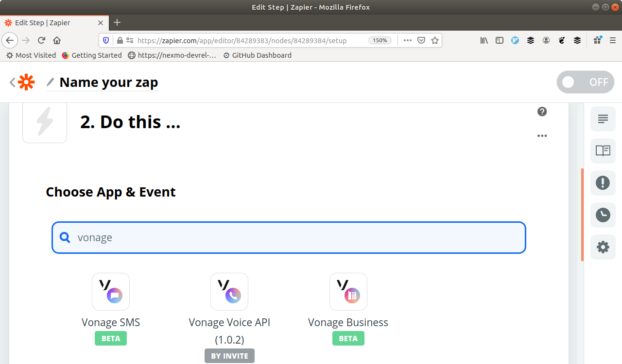Click the '2. Do this ...' step heading
This screenshot has width=622, height=364.
[130, 122]
